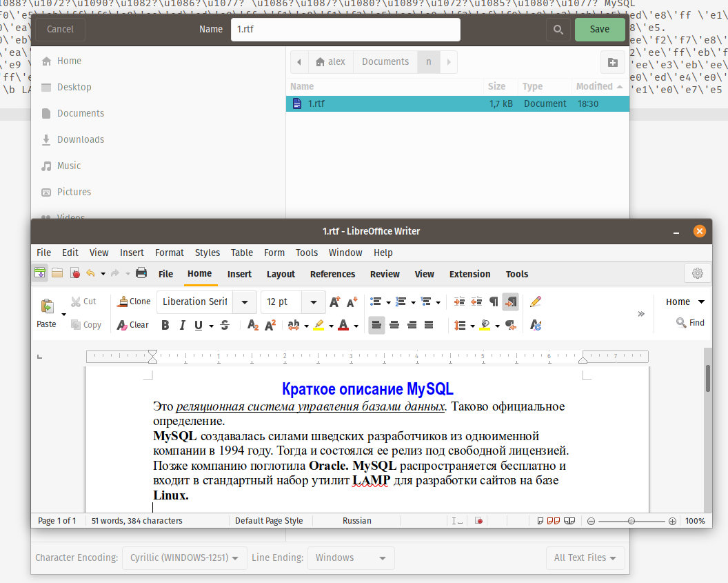Open the font size dropdown arrow

[314, 302]
